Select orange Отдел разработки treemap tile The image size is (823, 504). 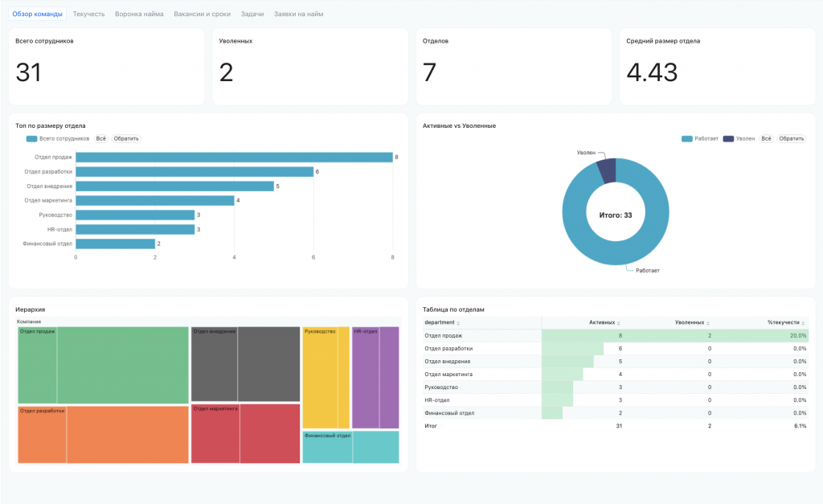click(104, 435)
